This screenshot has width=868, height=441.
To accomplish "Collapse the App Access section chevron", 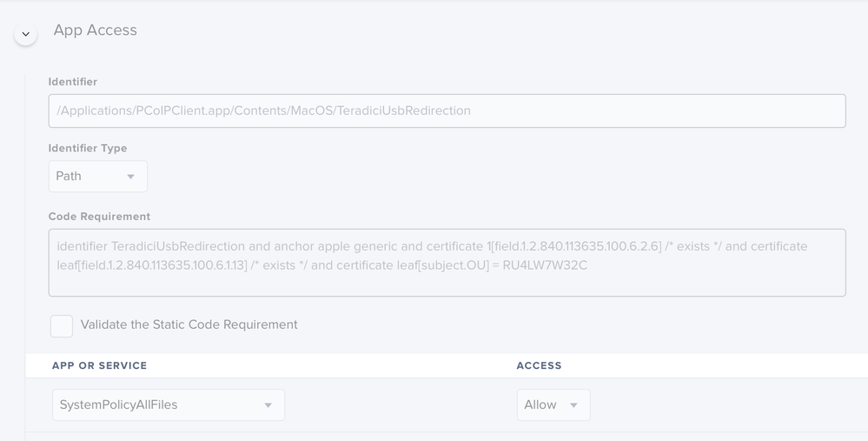I will click(25, 34).
